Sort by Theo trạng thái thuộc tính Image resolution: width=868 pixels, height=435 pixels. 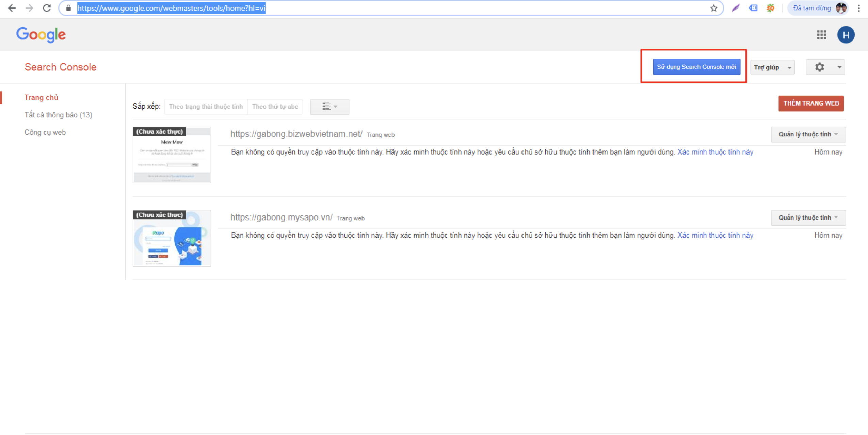[206, 107]
